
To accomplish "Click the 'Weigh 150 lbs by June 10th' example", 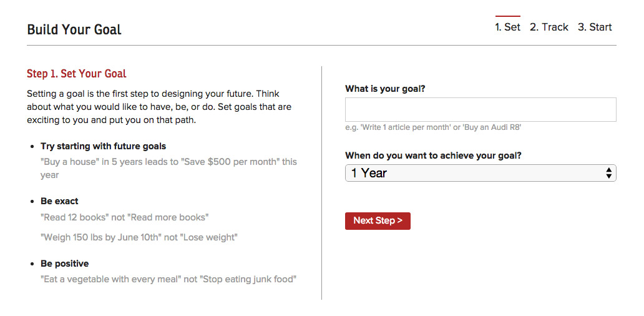I will point(139,237).
